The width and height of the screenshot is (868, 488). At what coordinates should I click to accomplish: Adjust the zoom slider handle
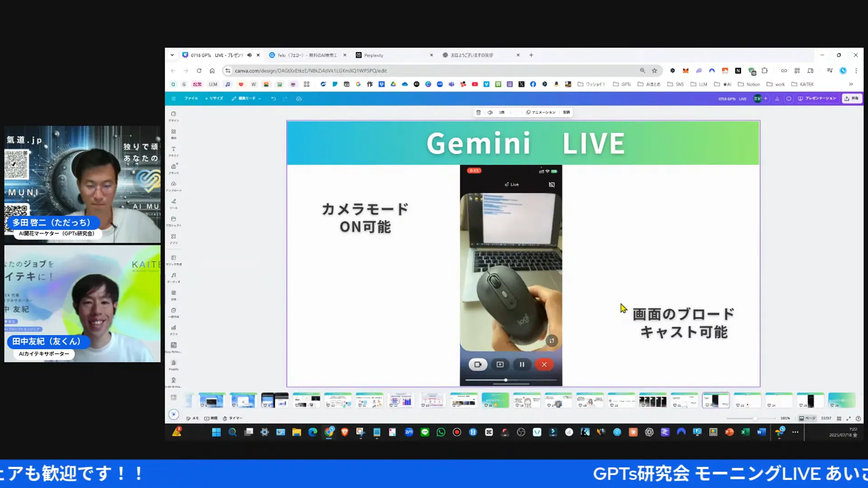tap(755, 418)
